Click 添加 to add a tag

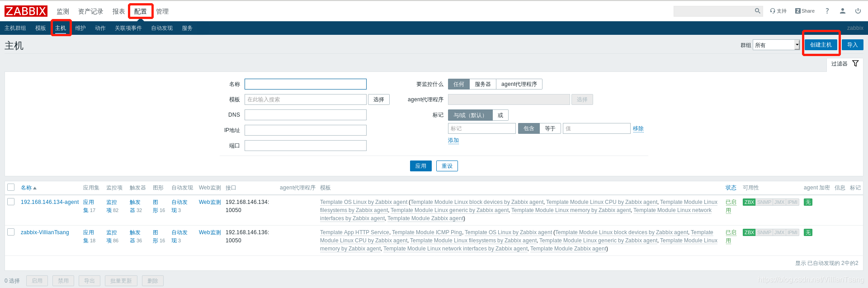[x=453, y=141]
